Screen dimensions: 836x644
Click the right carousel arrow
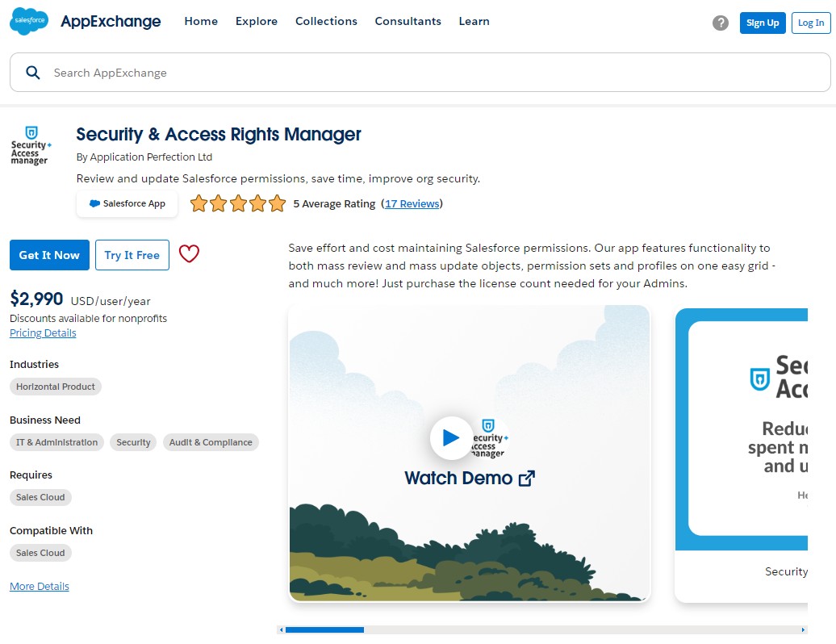coord(804,629)
